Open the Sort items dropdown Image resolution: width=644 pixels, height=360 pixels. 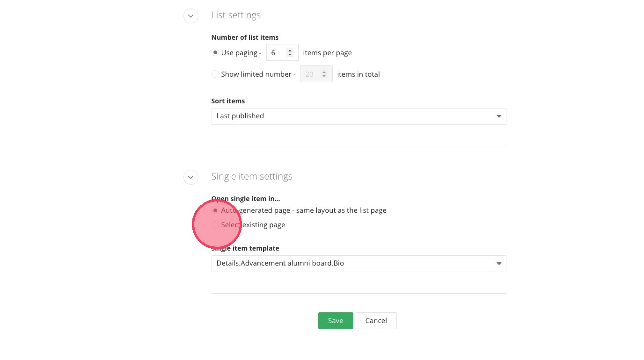pyautogui.click(x=359, y=116)
